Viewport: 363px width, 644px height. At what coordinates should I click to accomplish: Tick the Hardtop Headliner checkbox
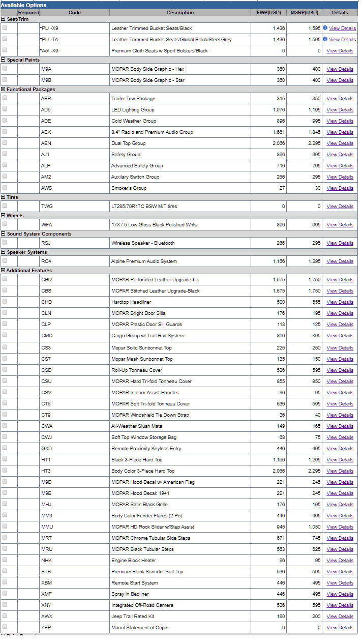tap(5, 301)
